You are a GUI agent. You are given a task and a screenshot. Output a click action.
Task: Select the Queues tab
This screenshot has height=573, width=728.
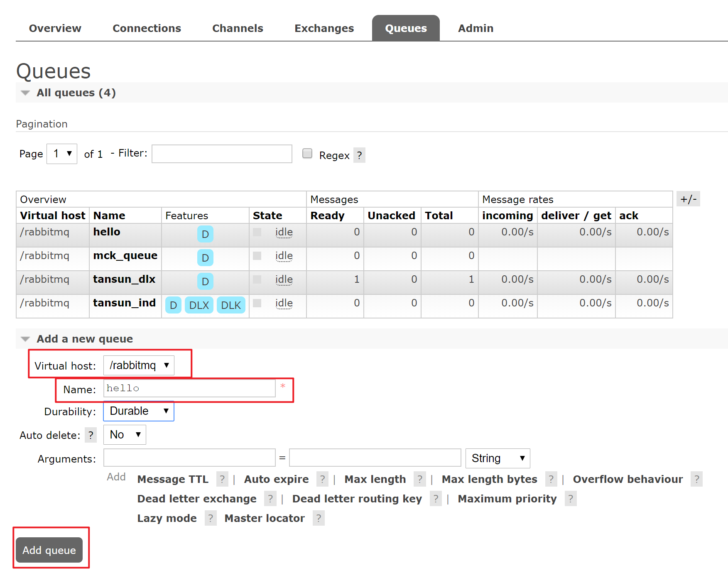[406, 28]
